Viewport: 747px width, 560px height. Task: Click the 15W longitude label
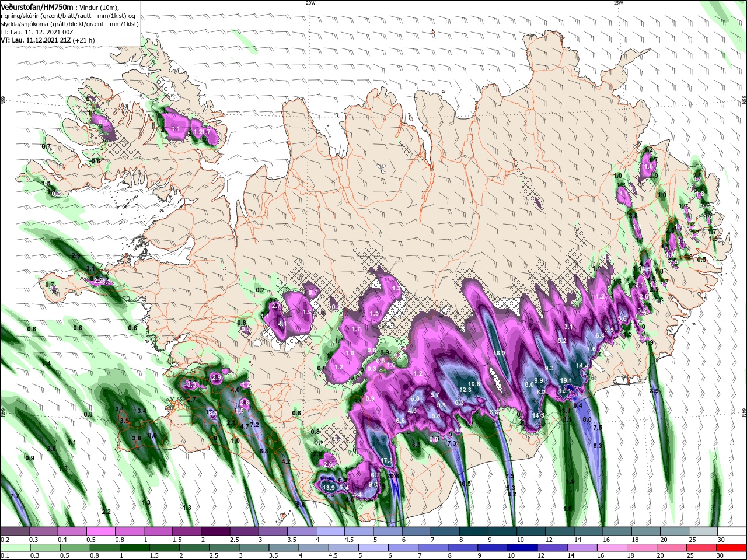tap(618, 3)
